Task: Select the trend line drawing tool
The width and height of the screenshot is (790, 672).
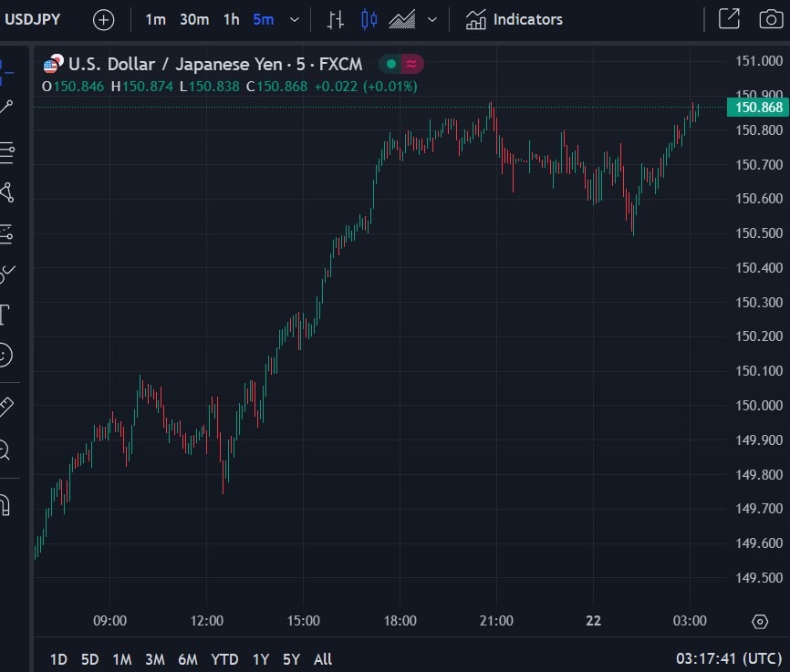Action: tap(6, 107)
